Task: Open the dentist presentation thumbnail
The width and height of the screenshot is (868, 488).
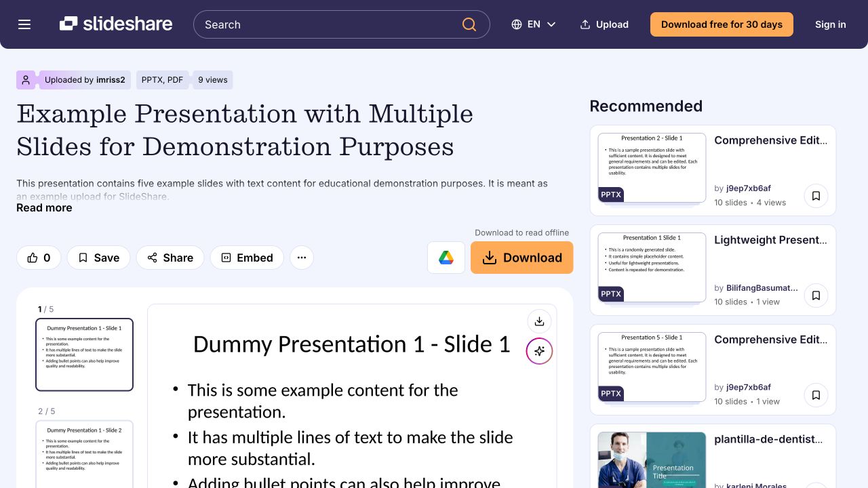Action: (x=652, y=460)
